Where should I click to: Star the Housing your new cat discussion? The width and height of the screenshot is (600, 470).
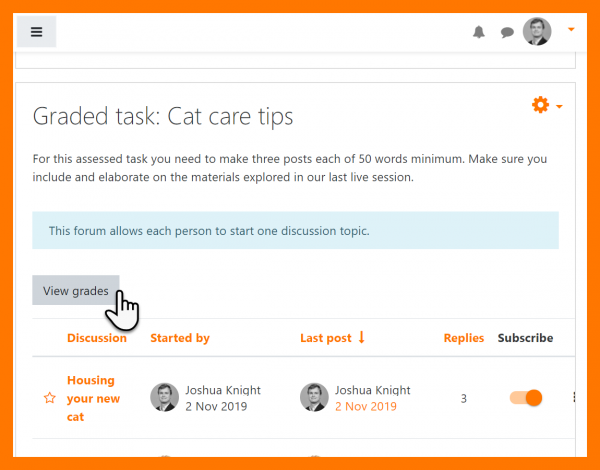click(50, 398)
